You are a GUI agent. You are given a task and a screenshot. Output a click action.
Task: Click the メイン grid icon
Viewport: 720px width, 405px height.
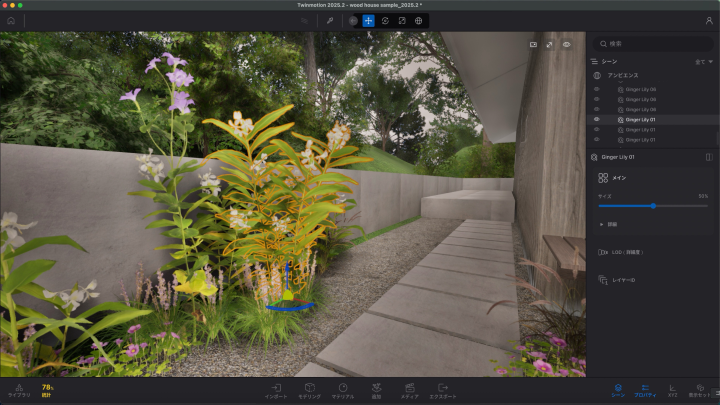tap(603, 178)
